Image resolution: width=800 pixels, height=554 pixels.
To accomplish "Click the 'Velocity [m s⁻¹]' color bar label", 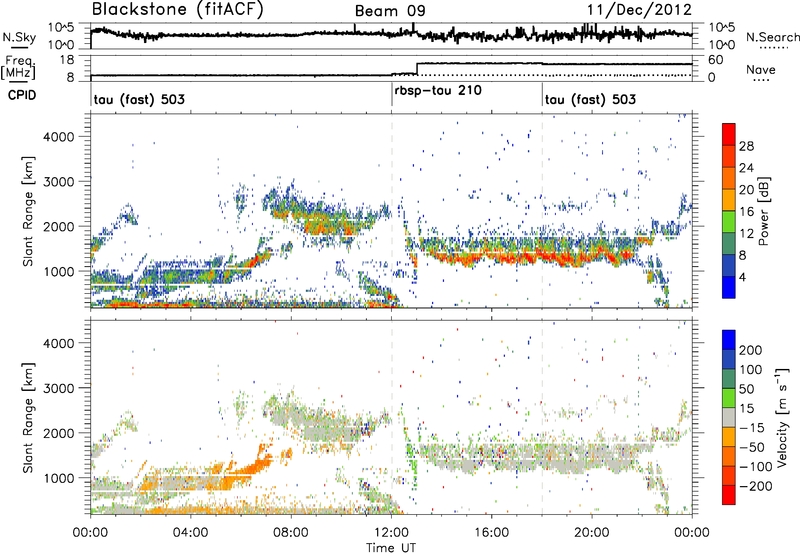I will coord(781,417).
